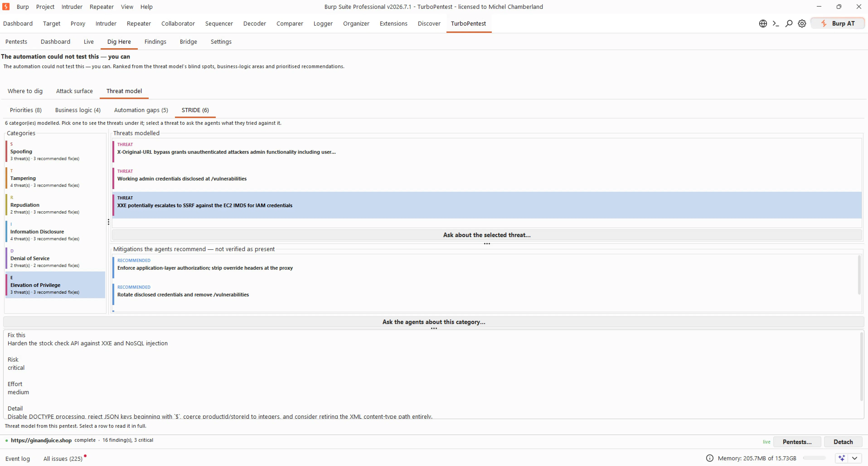Click the detail pane scrollbar
868x466 pixels.
[862, 366]
